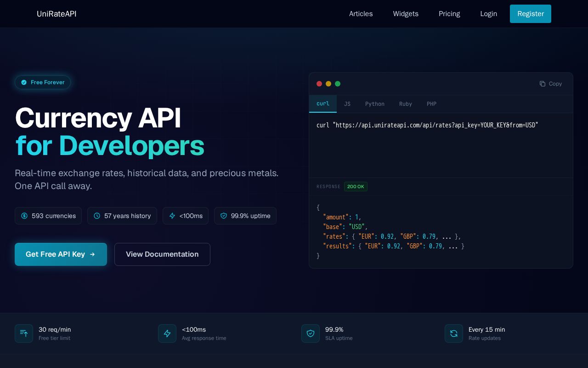The image size is (588, 368).
Task: Open the Login page
Action: pos(489,14)
